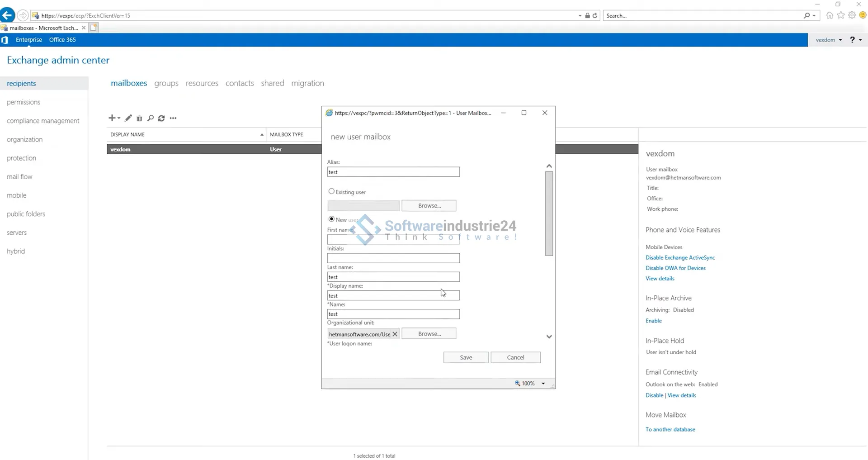Sort by the DISPLAY NAME column header
The image size is (868, 460).
[x=185, y=134]
